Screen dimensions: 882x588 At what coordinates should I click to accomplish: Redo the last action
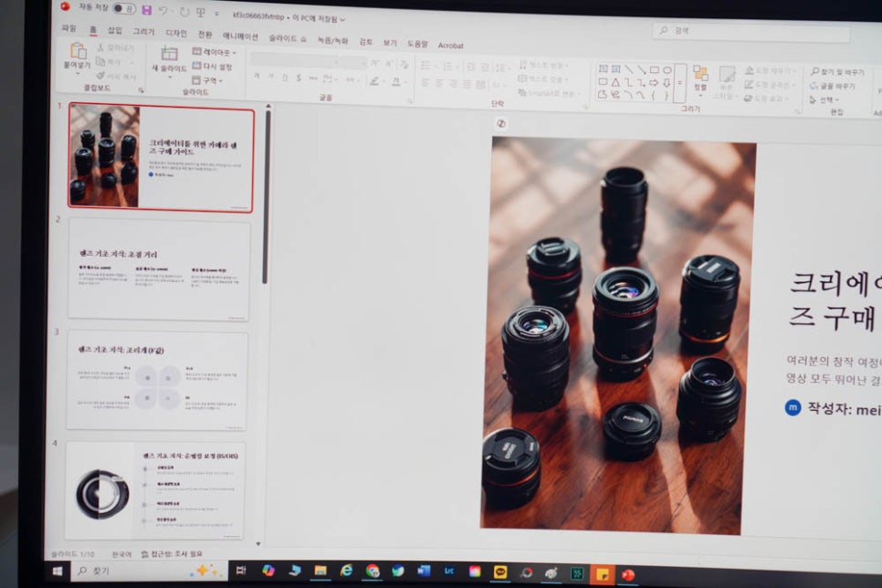click(x=184, y=11)
